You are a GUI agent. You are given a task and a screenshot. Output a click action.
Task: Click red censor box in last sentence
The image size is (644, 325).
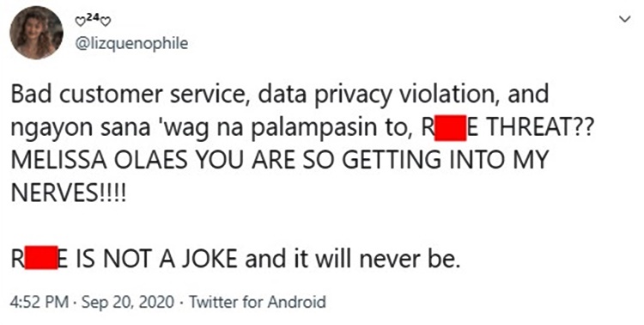[41, 257]
